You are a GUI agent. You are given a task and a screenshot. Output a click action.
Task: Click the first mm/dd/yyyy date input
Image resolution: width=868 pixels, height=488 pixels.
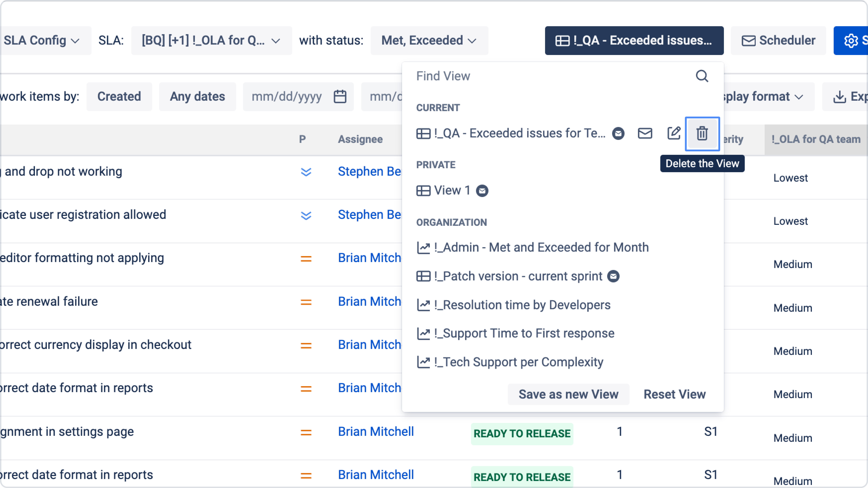[x=298, y=97]
